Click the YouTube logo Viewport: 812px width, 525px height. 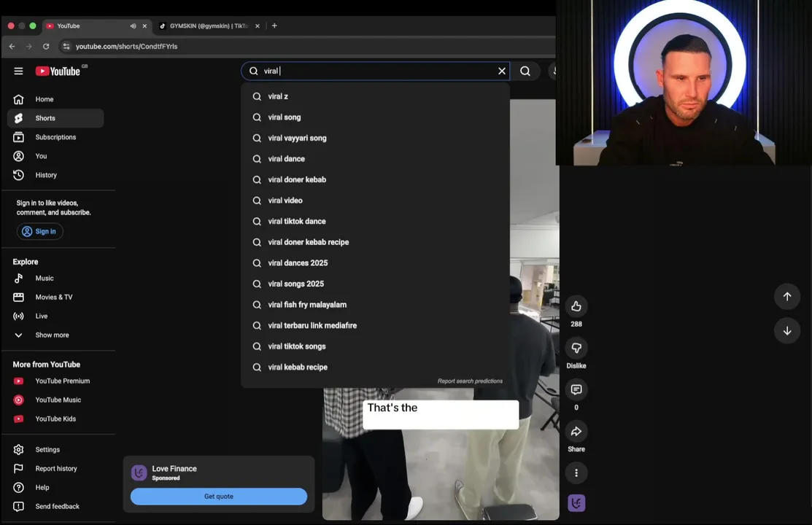(x=58, y=71)
